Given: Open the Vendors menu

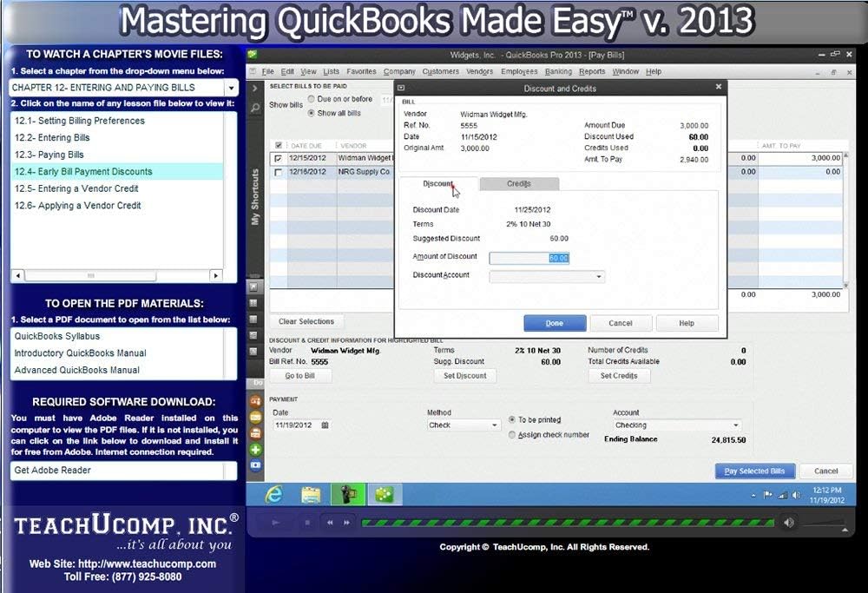Looking at the screenshot, I should click(x=479, y=71).
